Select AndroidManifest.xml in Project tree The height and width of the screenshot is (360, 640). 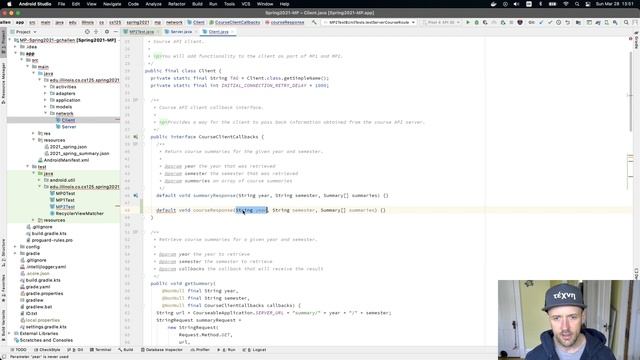(66, 160)
